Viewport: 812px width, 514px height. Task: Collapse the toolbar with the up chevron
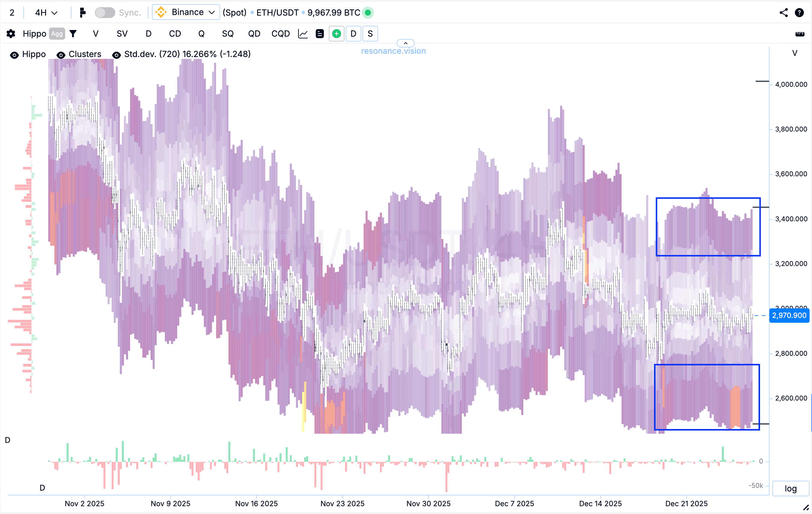405,43
